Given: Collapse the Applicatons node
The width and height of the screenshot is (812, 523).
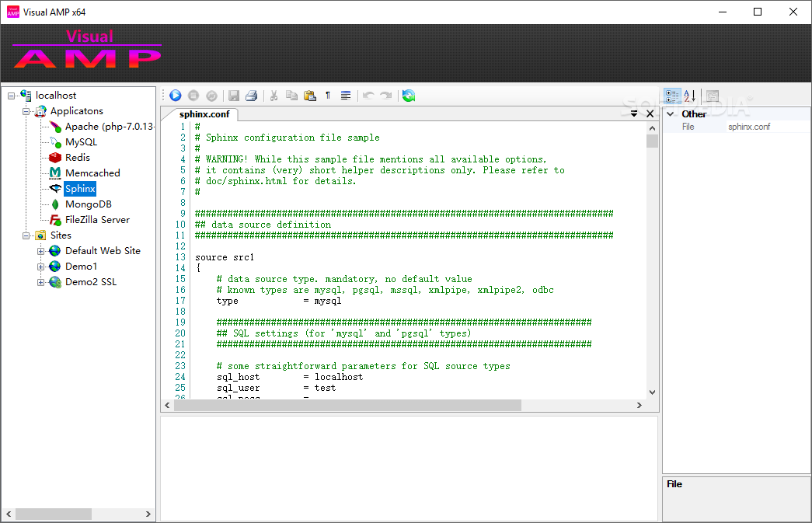Looking at the screenshot, I should pos(26,111).
